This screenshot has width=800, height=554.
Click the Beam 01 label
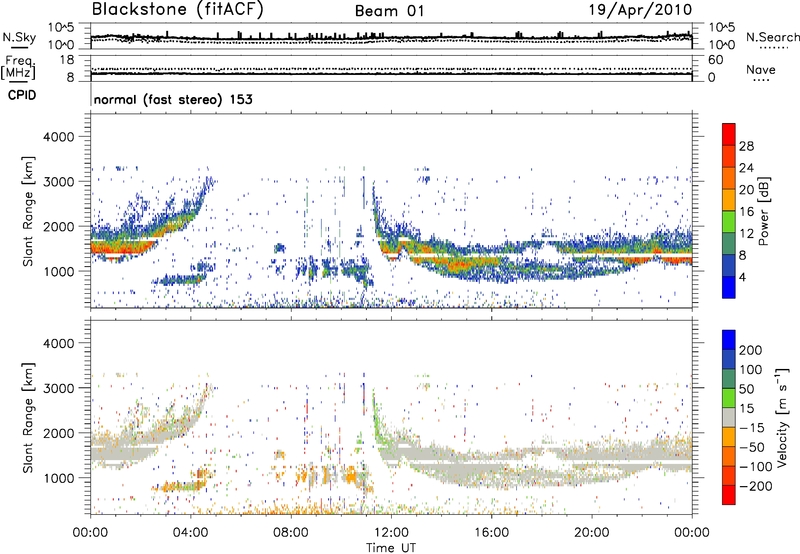pyautogui.click(x=390, y=11)
